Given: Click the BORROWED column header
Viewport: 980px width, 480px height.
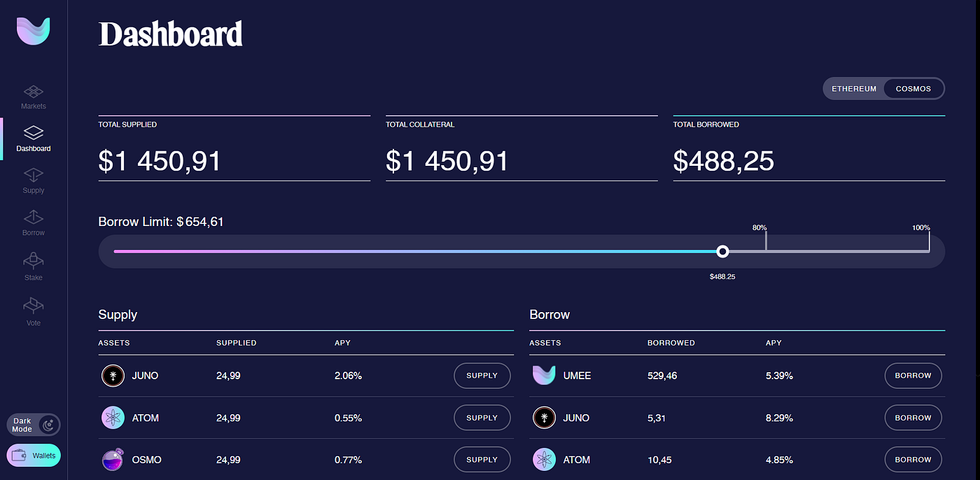Looking at the screenshot, I should tap(671, 343).
